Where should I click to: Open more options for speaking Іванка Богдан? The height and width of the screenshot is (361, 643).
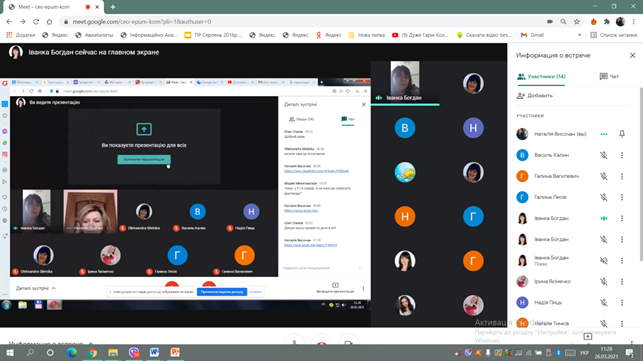tap(622, 218)
